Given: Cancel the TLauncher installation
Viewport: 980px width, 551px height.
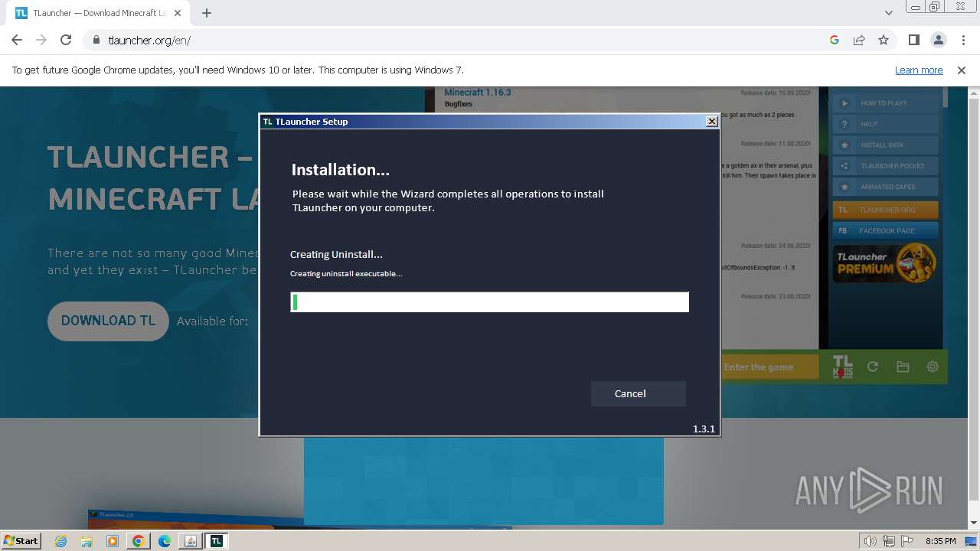Looking at the screenshot, I should point(638,393).
